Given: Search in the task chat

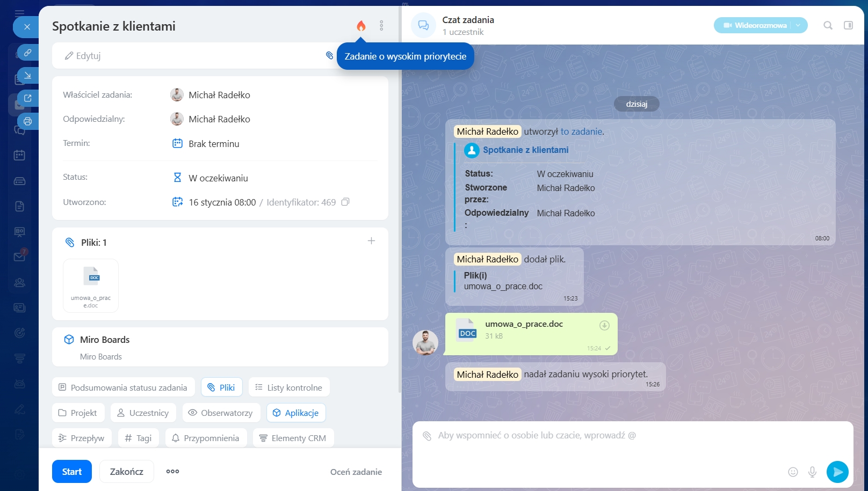Looking at the screenshot, I should click(x=828, y=25).
